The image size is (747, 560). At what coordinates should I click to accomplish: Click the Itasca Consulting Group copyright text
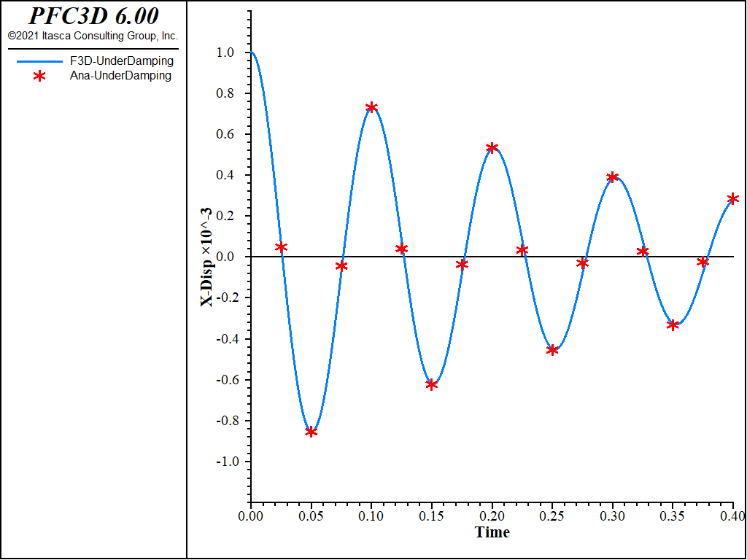click(x=93, y=36)
